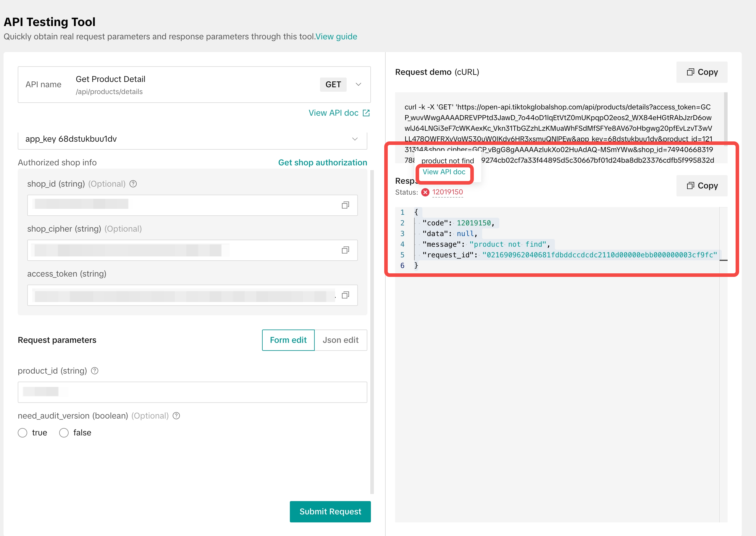Click the 12019150 status code link
Viewport: 756px width, 536px height.
[448, 192]
